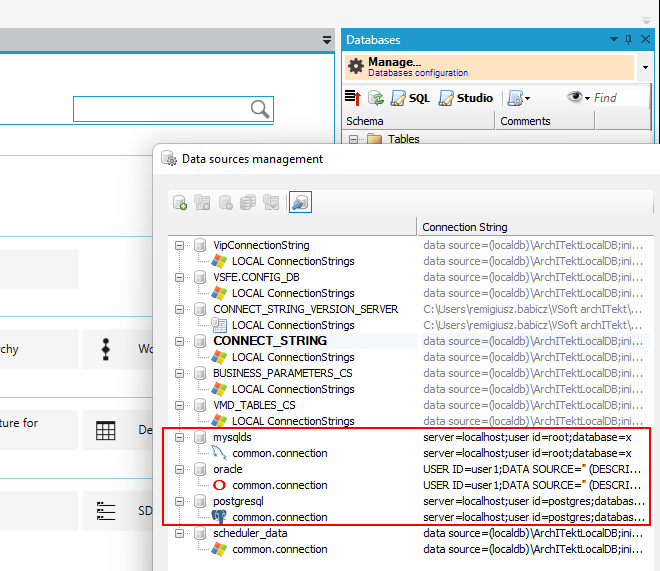This screenshot has height=571, width=660.
Task: Collapse the CONNECT_STRING_VERSION_SERVER node
Action: pyautogui.click(x=180, y=309)
